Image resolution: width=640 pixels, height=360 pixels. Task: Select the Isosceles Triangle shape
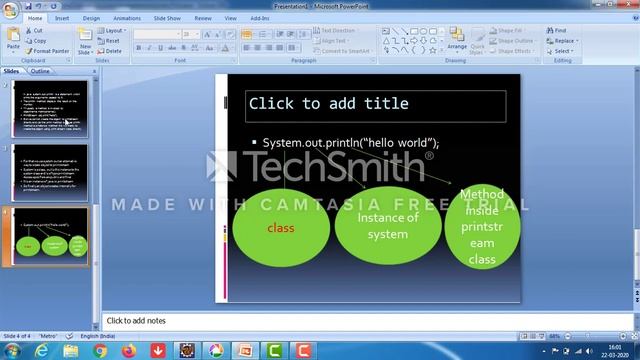[386, 41]
